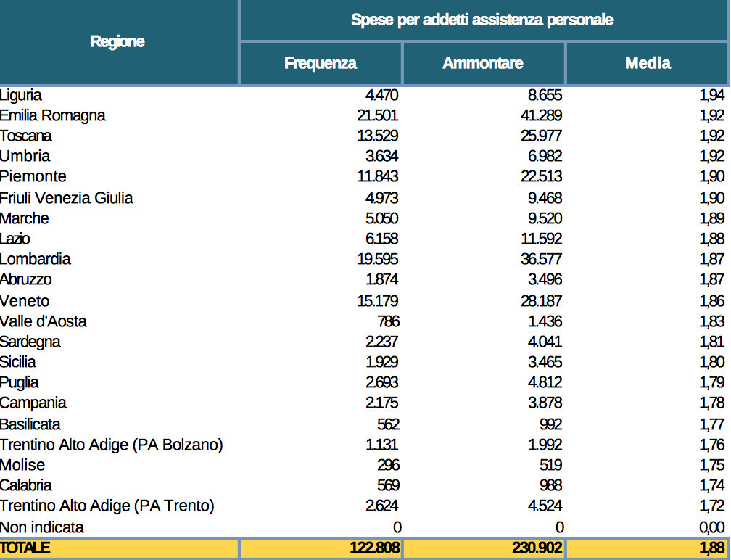This screenshot has height=560, width=731.
Task: Click total frequency value 122.808
Action: pos(375,548)
